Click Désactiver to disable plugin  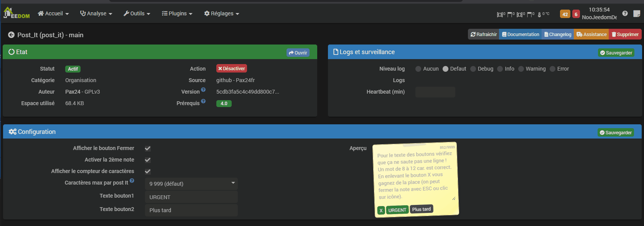tap(232, 69)
